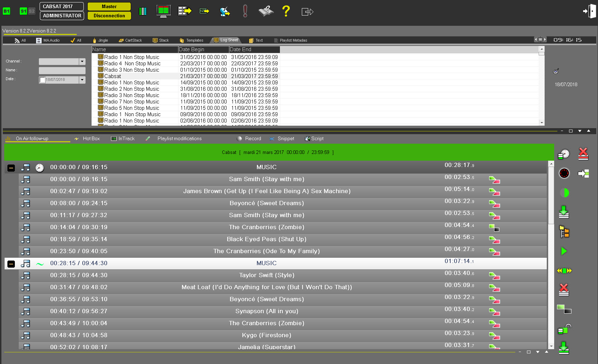Image resolution: width=598 pixels, height=364 pixels.
Task: Toggle the S1 studio indicator
Action: 23,11
